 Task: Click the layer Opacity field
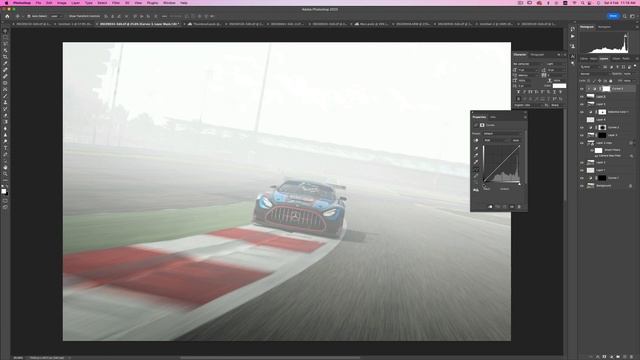point(629,74)
